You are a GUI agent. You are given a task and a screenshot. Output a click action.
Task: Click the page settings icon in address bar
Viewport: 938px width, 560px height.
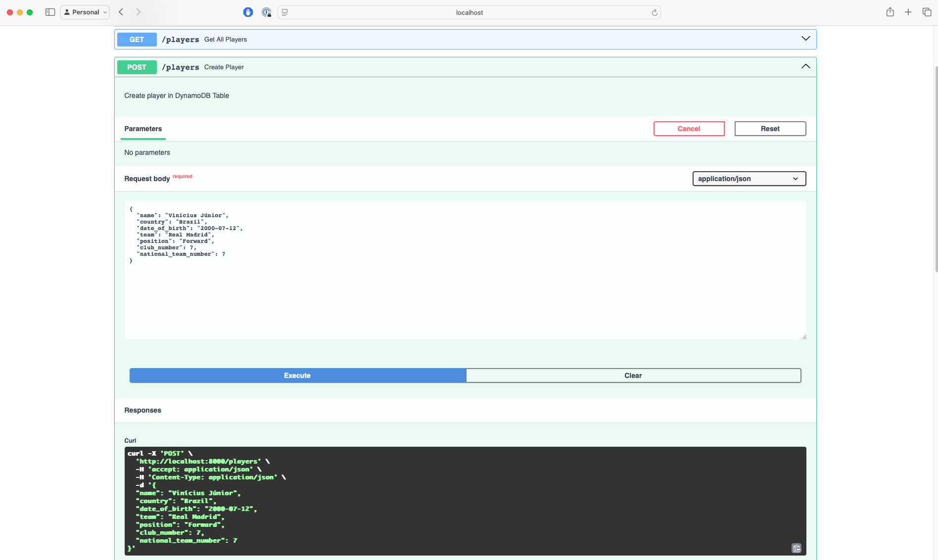tap(285, 12)
